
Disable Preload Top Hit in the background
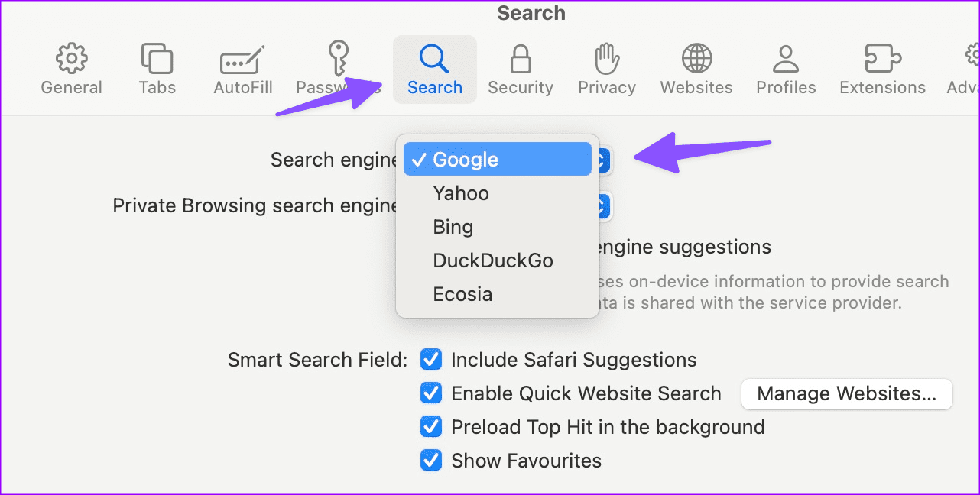(430, 426)
